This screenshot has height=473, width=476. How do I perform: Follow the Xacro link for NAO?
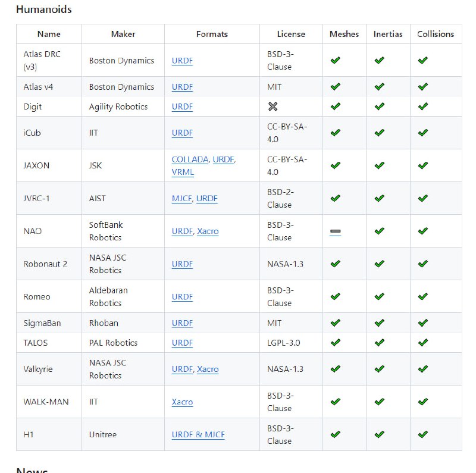pyautogui.click(x=208, y=231)
